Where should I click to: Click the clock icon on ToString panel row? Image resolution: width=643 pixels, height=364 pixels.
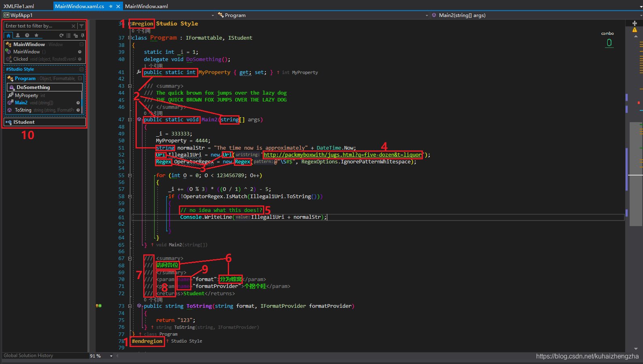(x=78, y=110)
